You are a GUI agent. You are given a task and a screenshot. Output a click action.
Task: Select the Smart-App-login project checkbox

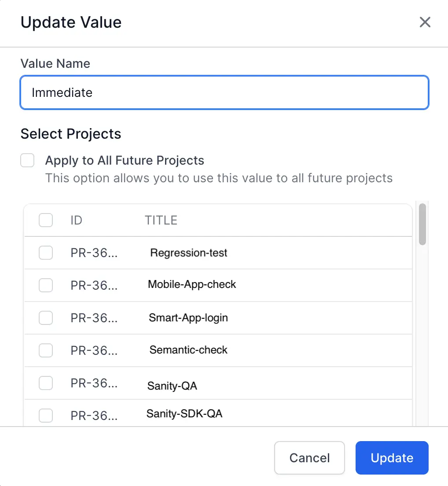point(46,318)
